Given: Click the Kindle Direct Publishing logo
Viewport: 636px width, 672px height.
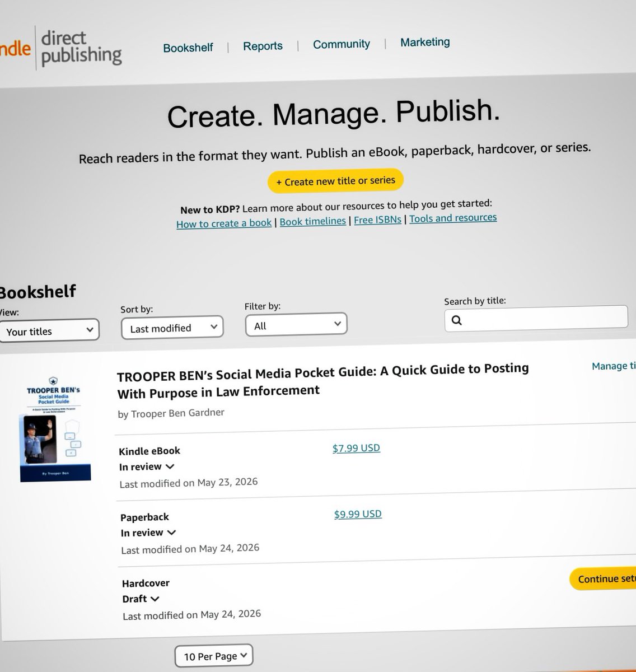Looking at the screenshot, I should 60,48.
